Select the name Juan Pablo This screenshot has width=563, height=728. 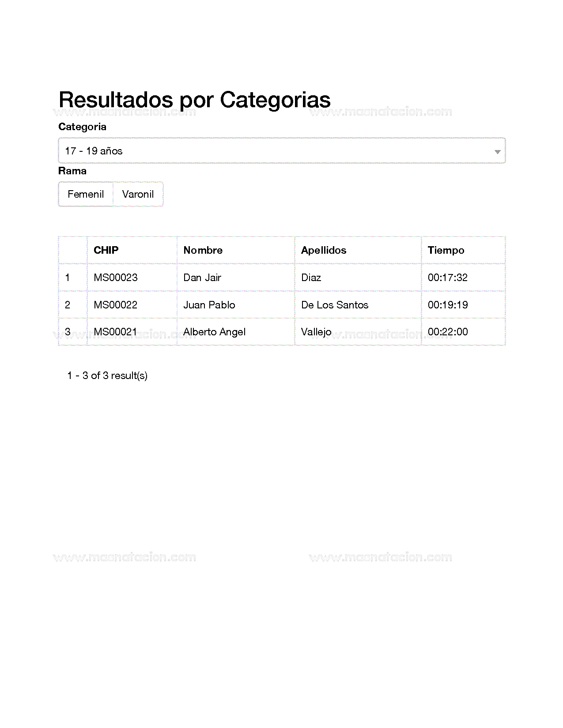(209, 305)
